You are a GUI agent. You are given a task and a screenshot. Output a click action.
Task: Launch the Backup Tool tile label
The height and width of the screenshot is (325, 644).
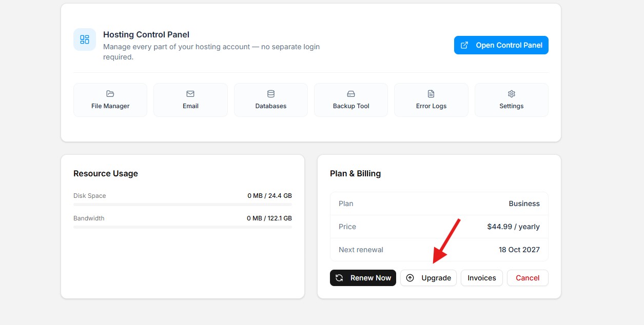tap(351, 106)
